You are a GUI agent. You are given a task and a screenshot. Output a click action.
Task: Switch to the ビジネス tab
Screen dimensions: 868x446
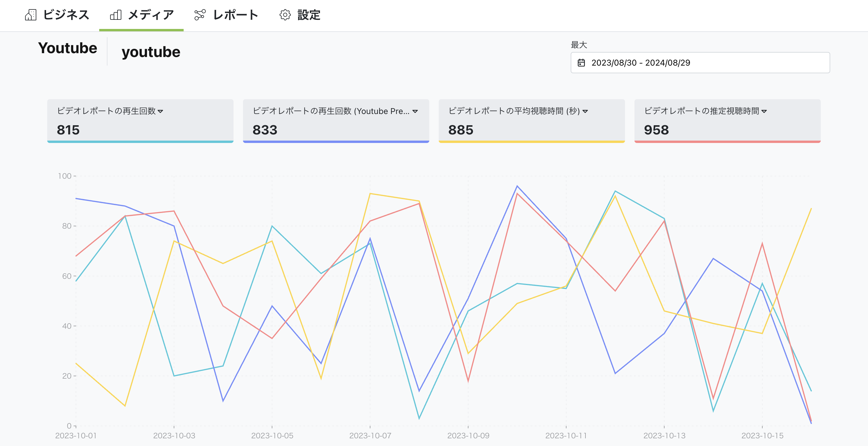66,15
